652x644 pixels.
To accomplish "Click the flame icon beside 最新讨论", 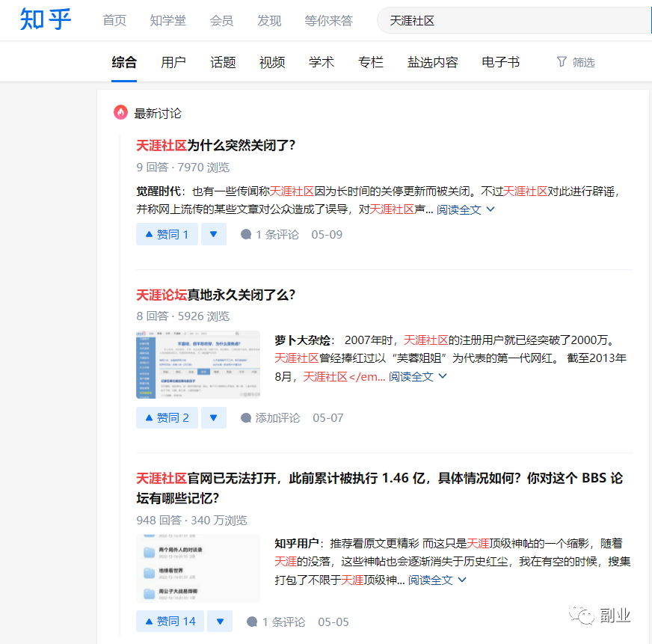I will (x=120, y=113).
